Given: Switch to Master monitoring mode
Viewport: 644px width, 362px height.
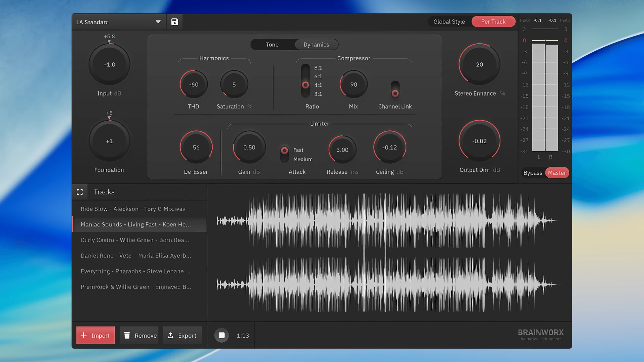Looking at the screenshot, I should tap(557, 173).
